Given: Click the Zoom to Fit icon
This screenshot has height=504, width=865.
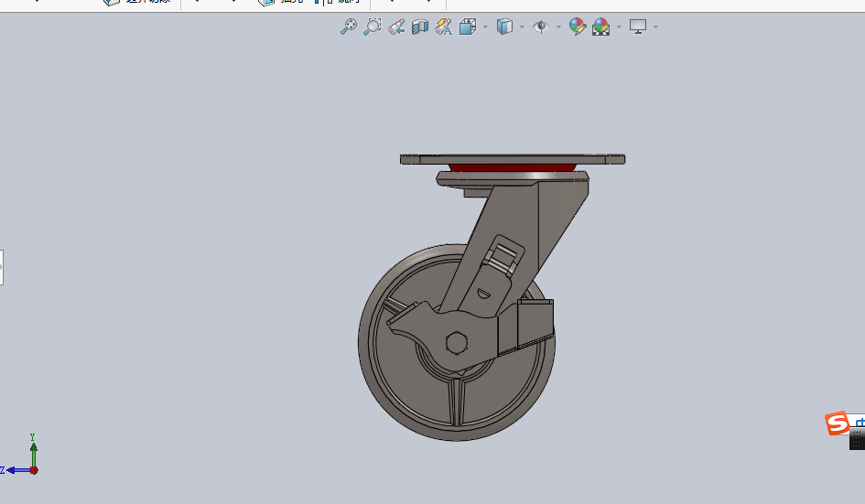Looking at the screenshot, I should pyautogui.click(x=348, y=27).
